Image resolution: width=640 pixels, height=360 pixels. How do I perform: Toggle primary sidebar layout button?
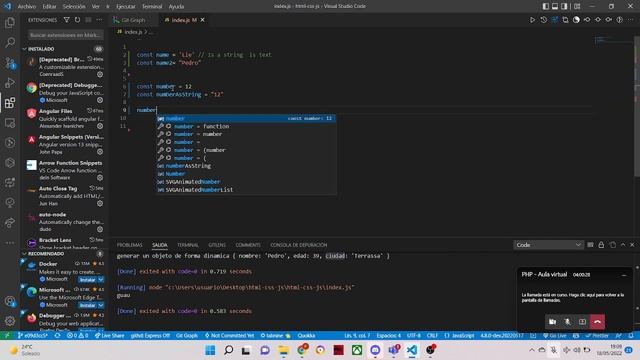click(546, 6)
